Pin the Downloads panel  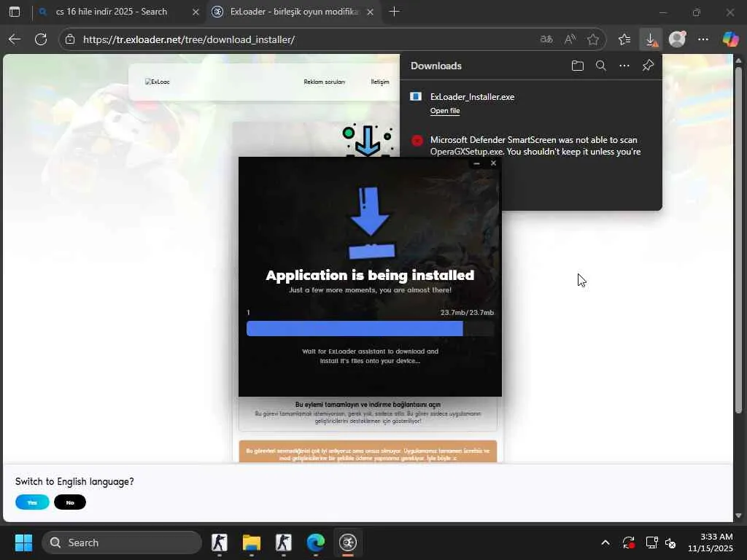tap(648, 66)
